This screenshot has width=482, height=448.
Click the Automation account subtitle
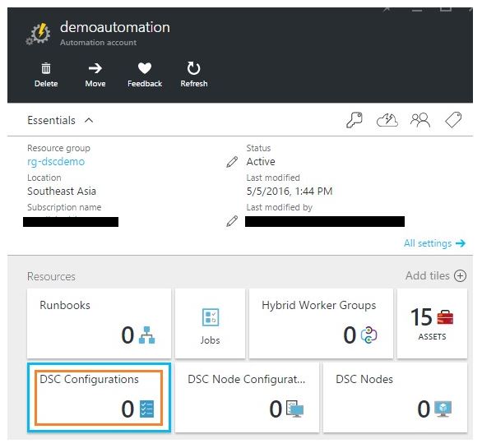(99, 43)
